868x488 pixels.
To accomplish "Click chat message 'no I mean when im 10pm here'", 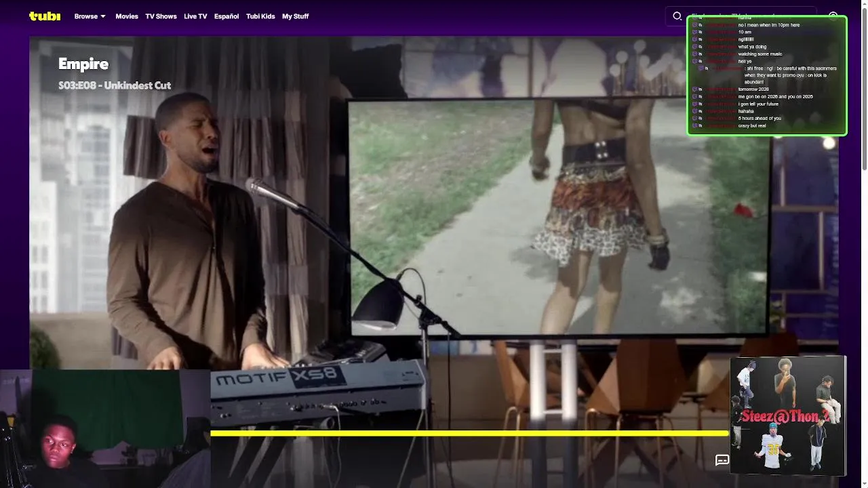I will pos(769,25).
